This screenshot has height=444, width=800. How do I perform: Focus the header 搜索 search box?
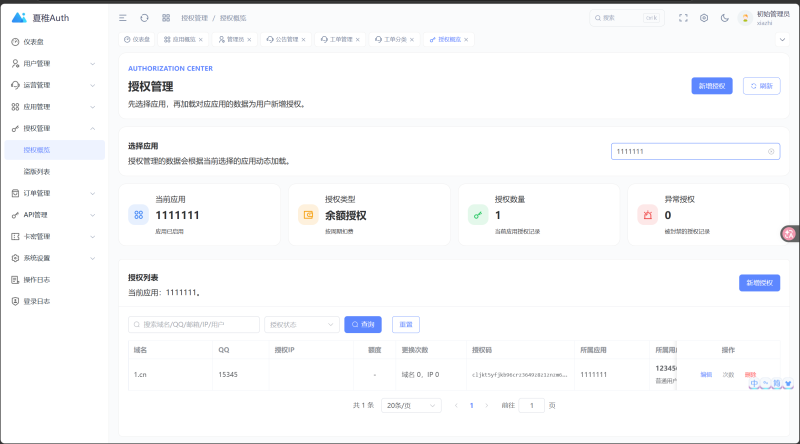[627, 18]
